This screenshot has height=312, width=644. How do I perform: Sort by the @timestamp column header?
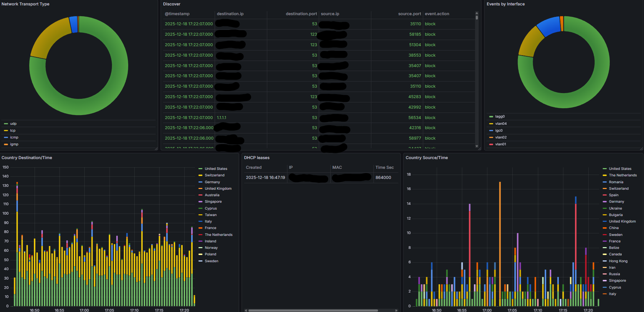(177, 14)
